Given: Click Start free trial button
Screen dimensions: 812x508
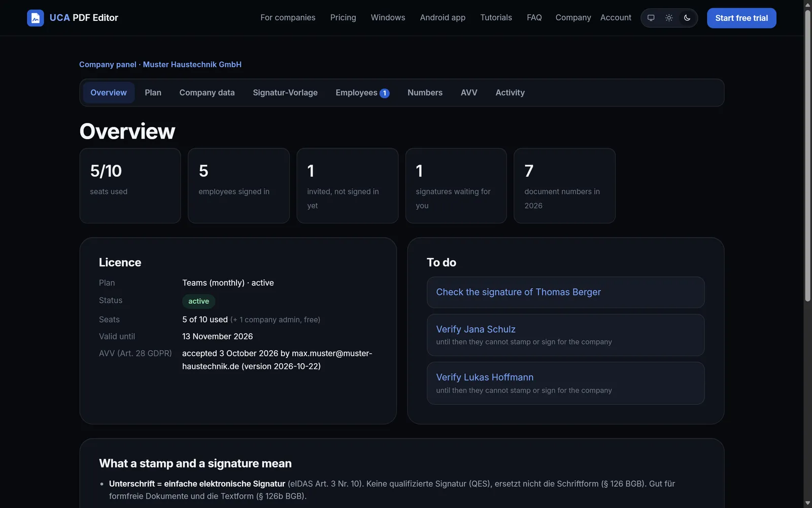Looking at the screenshot, I should tap(741, 18).
